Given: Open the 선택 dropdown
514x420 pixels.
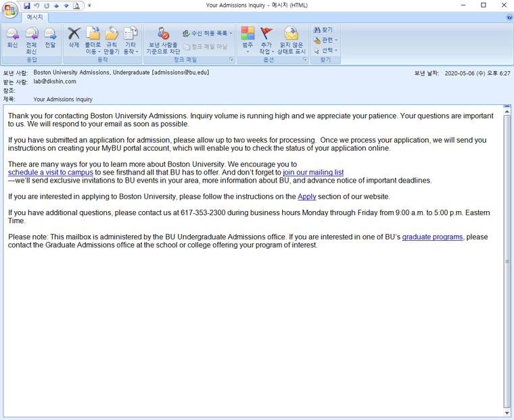Looking at the screenshot, I should point(325,51).
